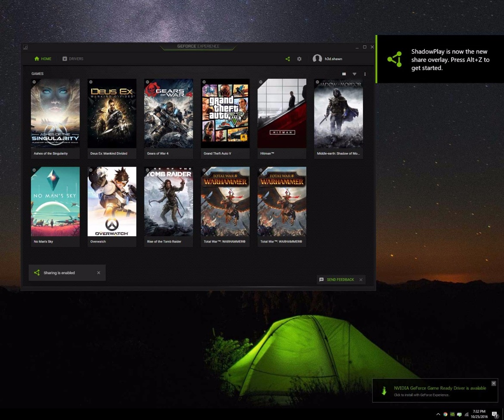
Task: Click the GeForce Experience window corner icon
Action: (x=25, y=47)
